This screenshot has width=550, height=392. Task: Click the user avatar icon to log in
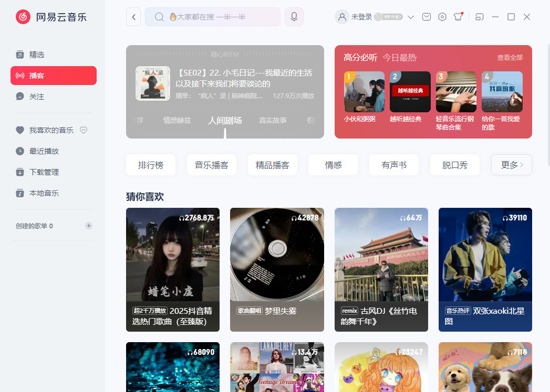(342, 17)
